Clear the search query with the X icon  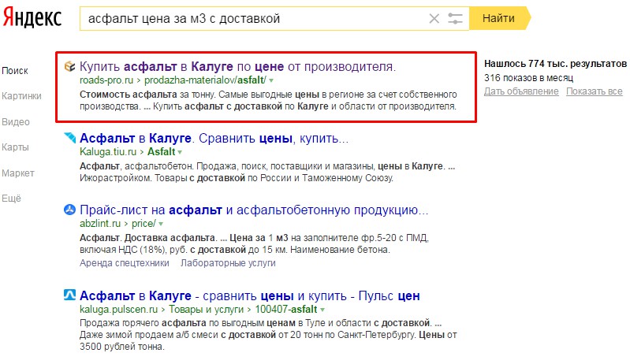pyautogui.click(x=434, y=18)
